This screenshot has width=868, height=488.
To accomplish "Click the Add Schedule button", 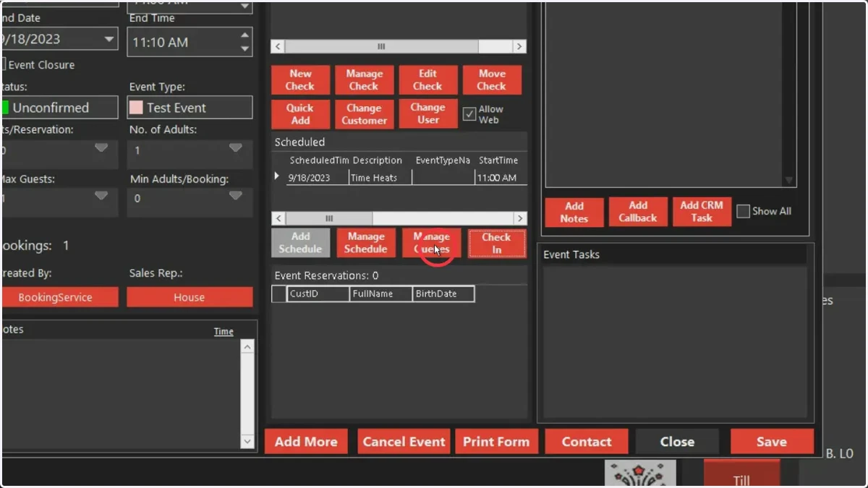I will (x=300, y=243).
